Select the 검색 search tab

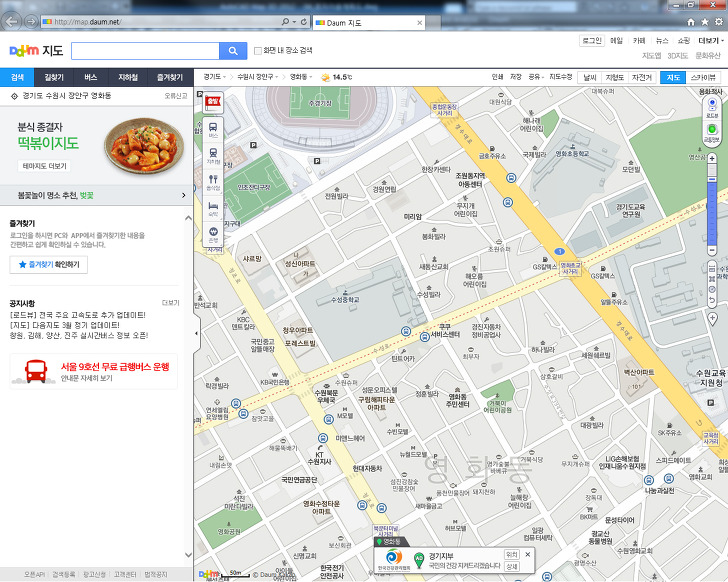tap(17, 78)
